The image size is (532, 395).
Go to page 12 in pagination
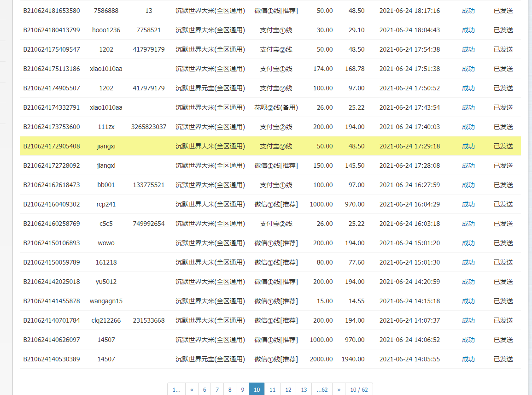pos(288,389)
